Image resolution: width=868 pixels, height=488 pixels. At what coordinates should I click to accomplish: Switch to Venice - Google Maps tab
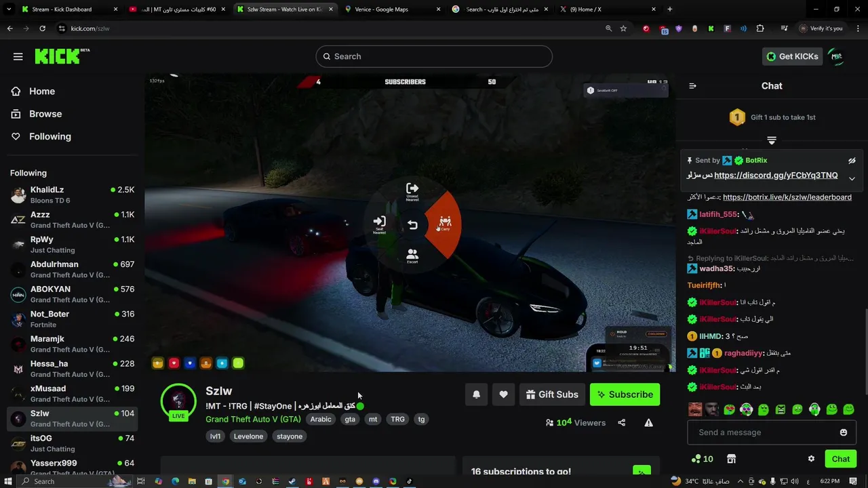tap(392, 9)
